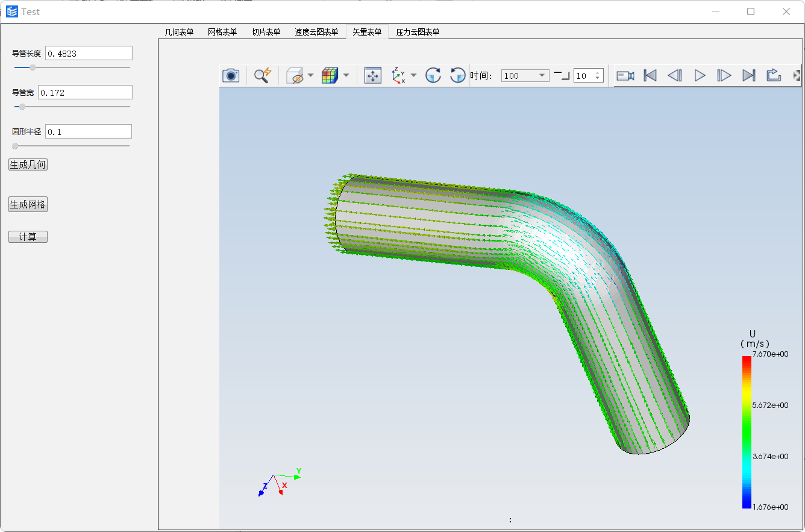This screenshot has width=805, height=532.
Task: Click legend value 7.670e+00
Action: (771, 354)
